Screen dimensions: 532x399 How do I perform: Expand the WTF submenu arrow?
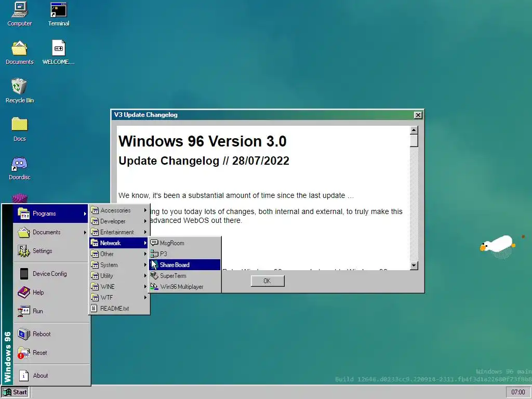pyautogui.click(x=145, y=298)
